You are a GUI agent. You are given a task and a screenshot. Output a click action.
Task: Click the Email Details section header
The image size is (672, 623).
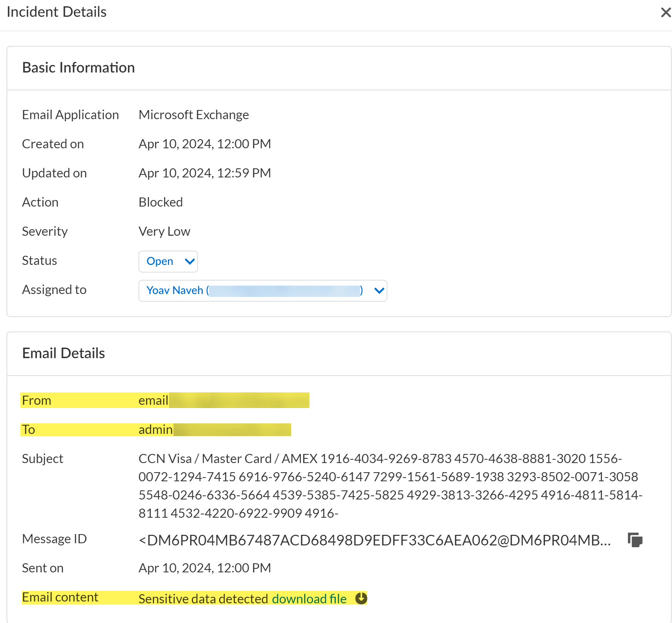pyautogui.click(x=63, y=353)
